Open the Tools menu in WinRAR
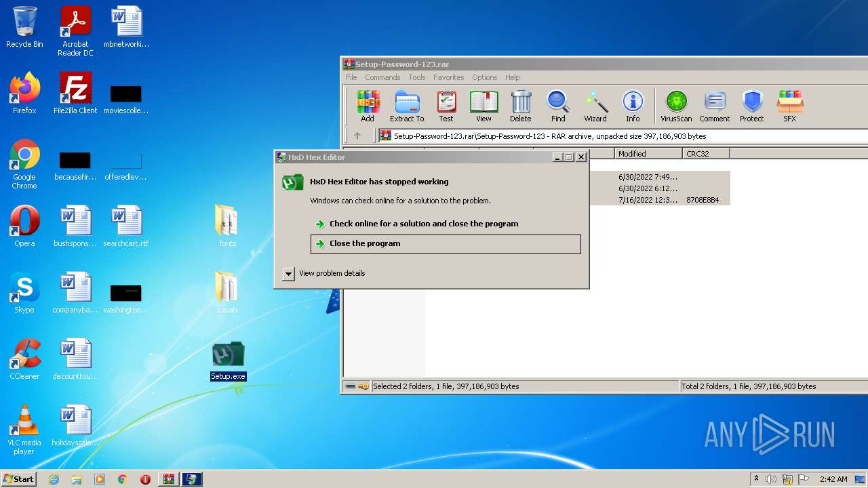The image size is (868, 488). click(417, 77)
